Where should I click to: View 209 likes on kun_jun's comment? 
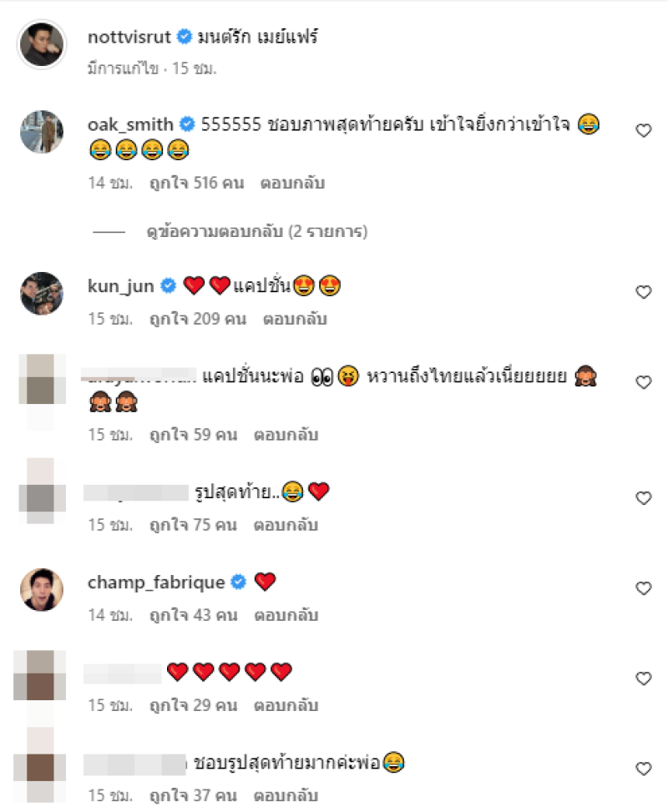pyautogui.click(x=197, y=319)
